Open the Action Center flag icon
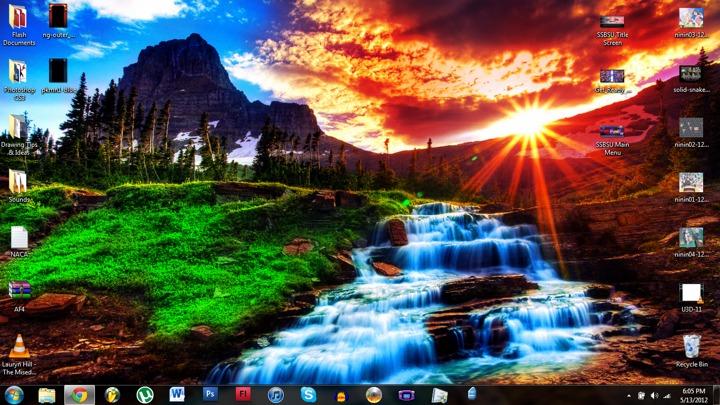 pyautogui.click(x=641, y=396)
